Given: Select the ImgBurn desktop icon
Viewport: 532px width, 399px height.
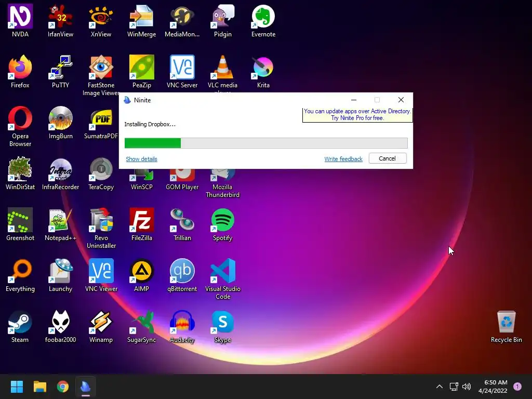Looking at the screenshot, I should 60,123.
